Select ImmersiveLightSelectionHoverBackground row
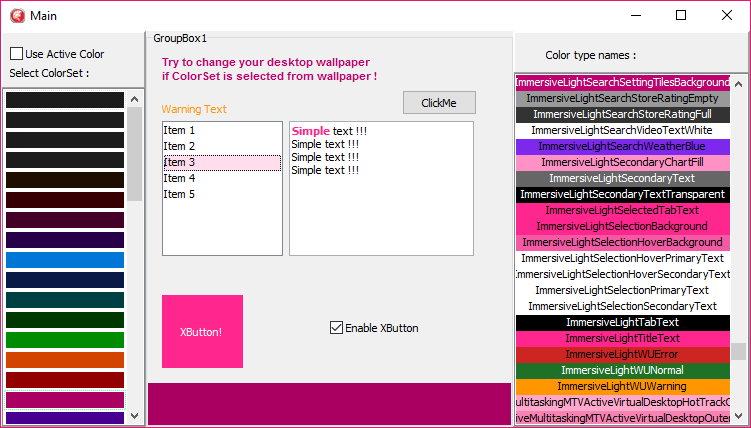The height and width of the screenshot is (428, 751). click(x=623, y=242)
